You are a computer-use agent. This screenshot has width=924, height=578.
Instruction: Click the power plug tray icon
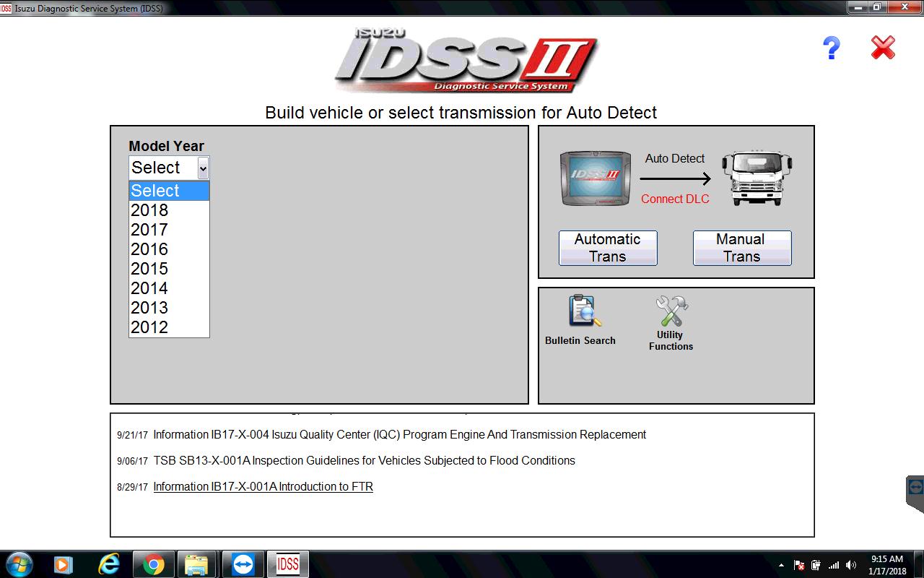pyautogui.click(x=816, y=565)
